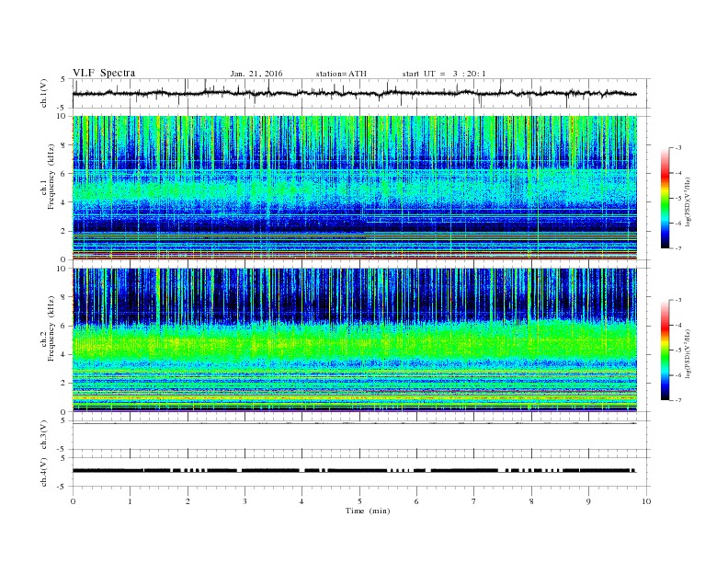728x563 pixels.
Task: Click inside the ch.1 spectrogram plot
Action: [x=354, y=188]
